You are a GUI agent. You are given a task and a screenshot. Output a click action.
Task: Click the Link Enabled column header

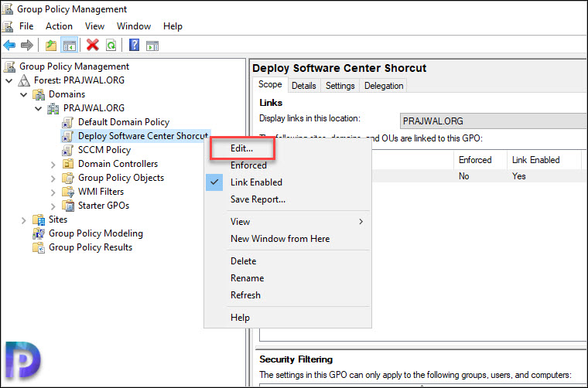click(x=544, y=160)
